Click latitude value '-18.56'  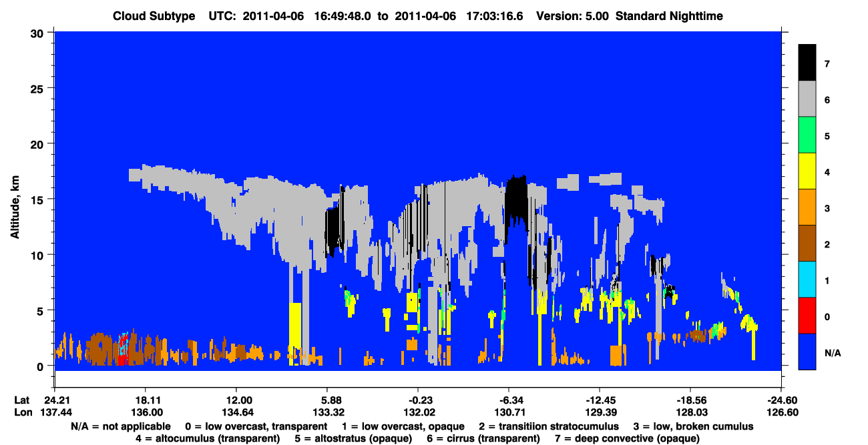tap(691, 400)
